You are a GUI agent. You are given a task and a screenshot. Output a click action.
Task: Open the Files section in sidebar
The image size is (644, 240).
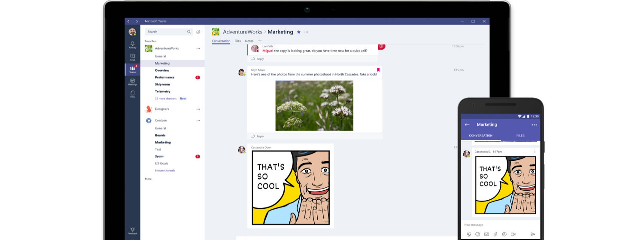click(x=132, y=94)
